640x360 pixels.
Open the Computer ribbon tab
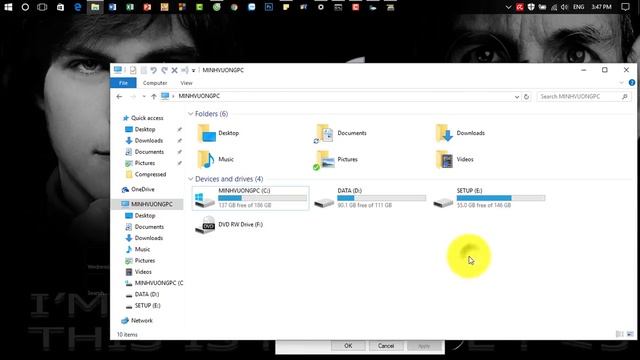tap(155, 83)
